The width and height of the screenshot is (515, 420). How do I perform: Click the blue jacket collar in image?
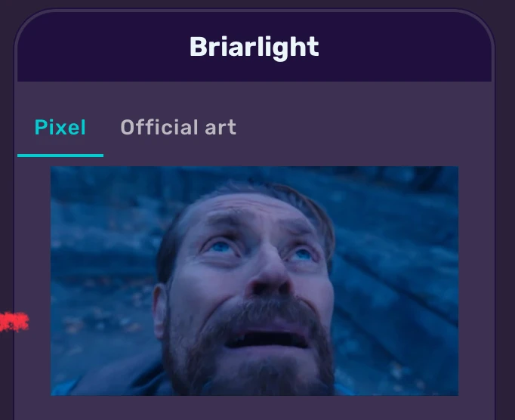pyautogui.click(x=66, y=388)
